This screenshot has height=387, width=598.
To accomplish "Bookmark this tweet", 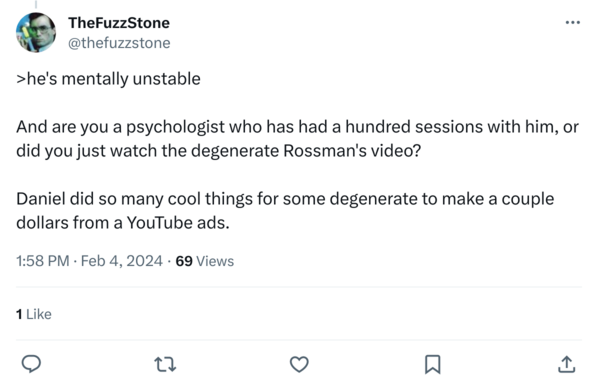I will (433, 364).
